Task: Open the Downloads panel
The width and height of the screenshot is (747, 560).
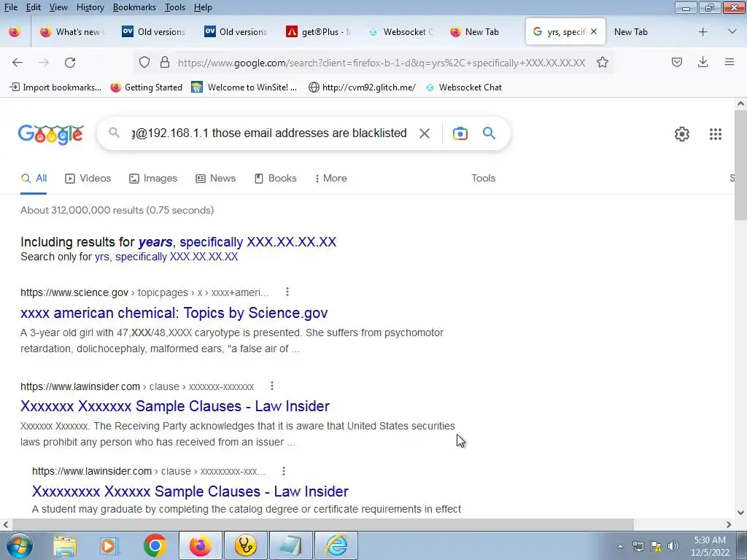Action: pos(703,63)
